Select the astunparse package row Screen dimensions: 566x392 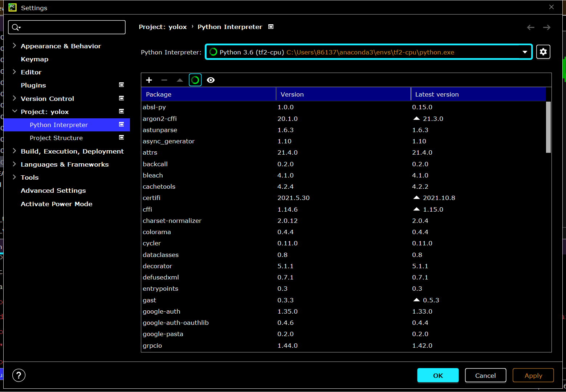[343, 130]
